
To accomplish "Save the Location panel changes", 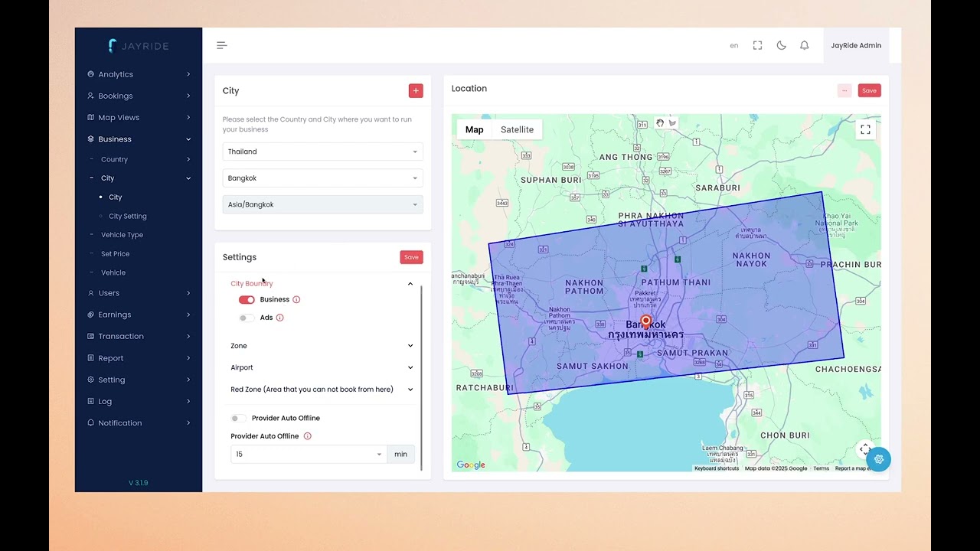I will click(x=869, y=90).
